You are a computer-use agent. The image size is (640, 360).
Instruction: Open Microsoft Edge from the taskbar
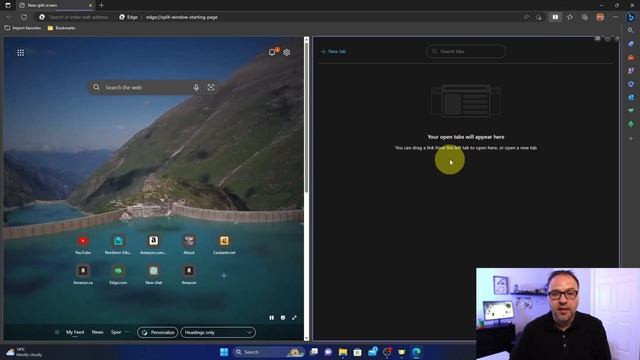click(x=416, y=352)
